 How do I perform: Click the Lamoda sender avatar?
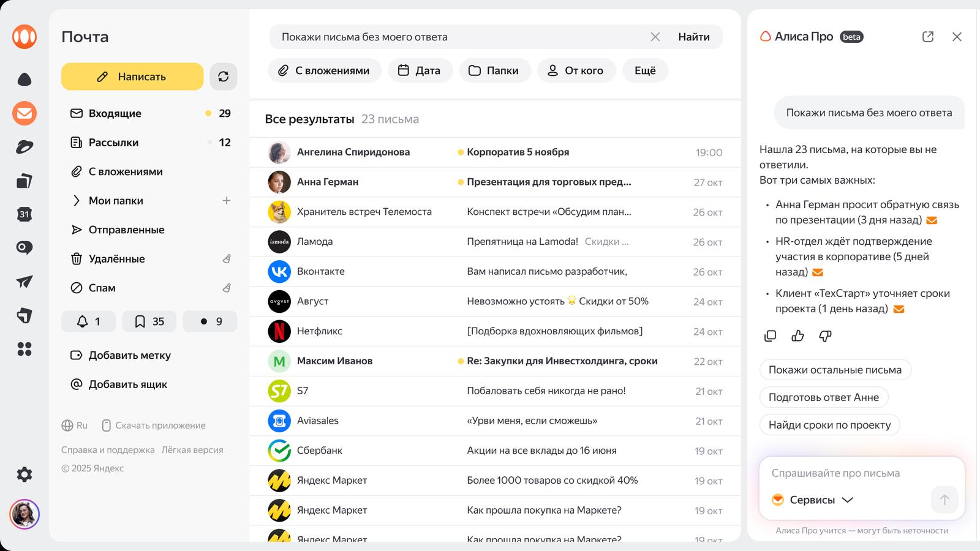click(x=279, y=242)
